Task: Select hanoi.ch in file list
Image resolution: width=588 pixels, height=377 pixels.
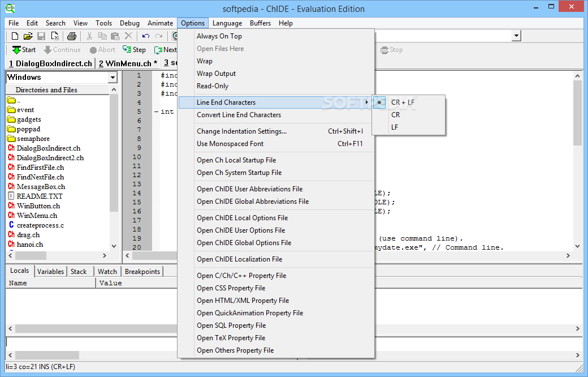Action: coord(25,245)
